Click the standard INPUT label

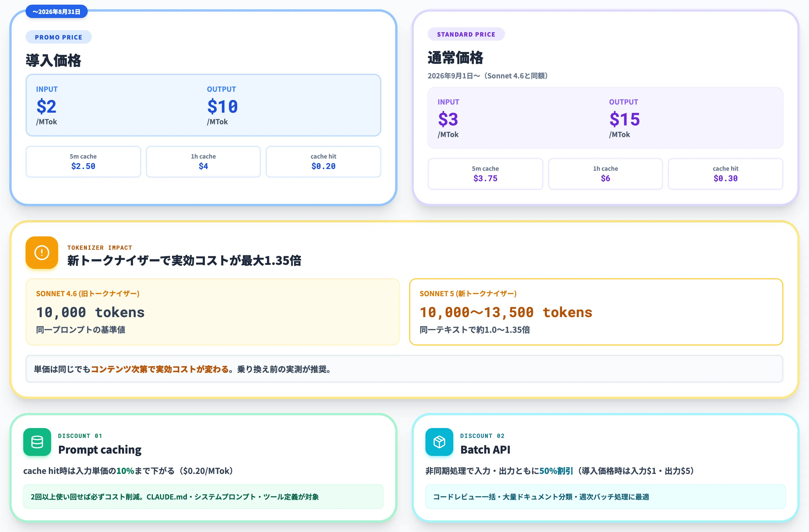coord(448,102)
